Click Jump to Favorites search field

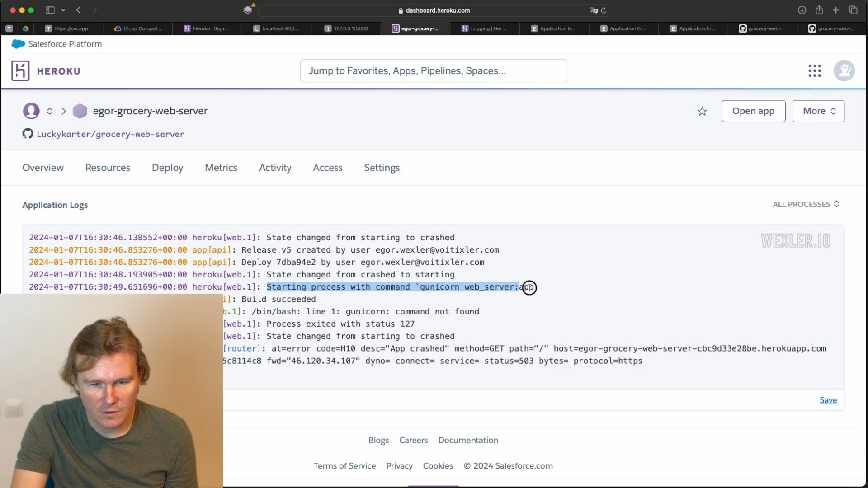pyautogui.click(x=434, y=71)
